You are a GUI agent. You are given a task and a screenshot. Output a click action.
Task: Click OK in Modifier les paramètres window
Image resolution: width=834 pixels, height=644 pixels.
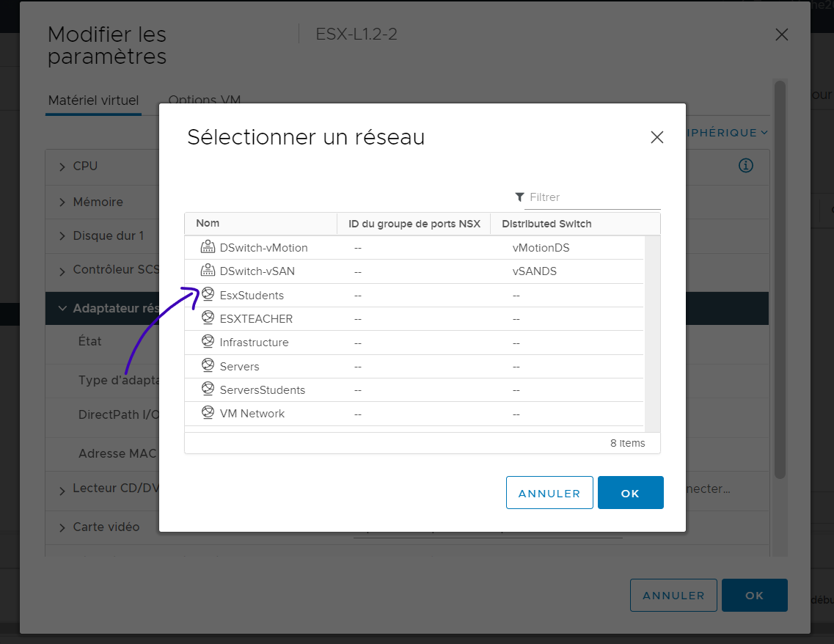click(754, 595)
